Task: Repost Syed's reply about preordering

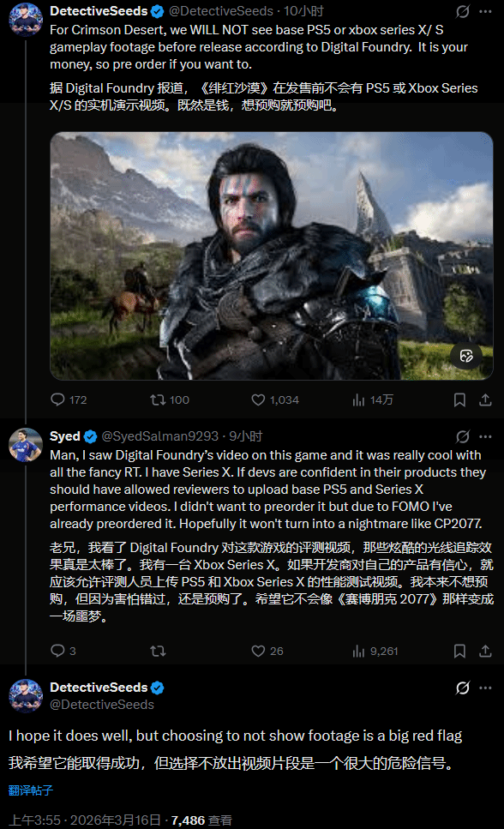Action: [x=158, y=651]
